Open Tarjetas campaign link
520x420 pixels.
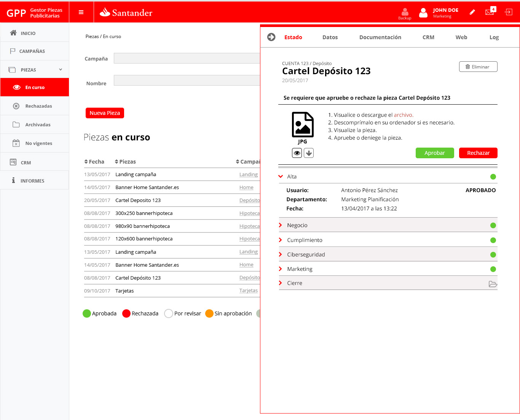coord(249,291)
